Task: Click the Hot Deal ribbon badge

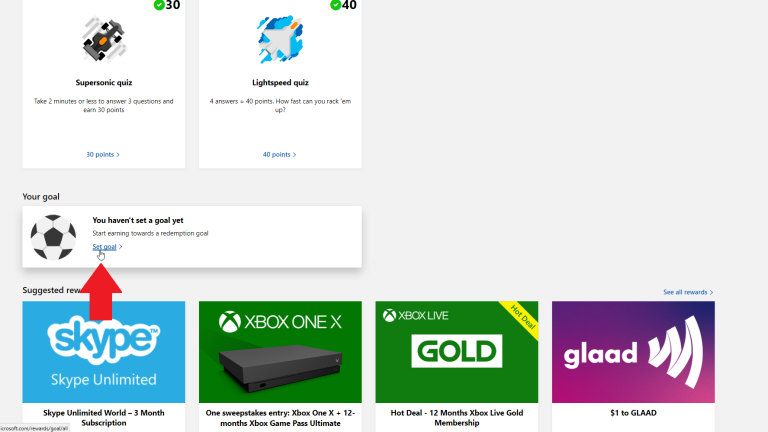Action: click(522, 317)
